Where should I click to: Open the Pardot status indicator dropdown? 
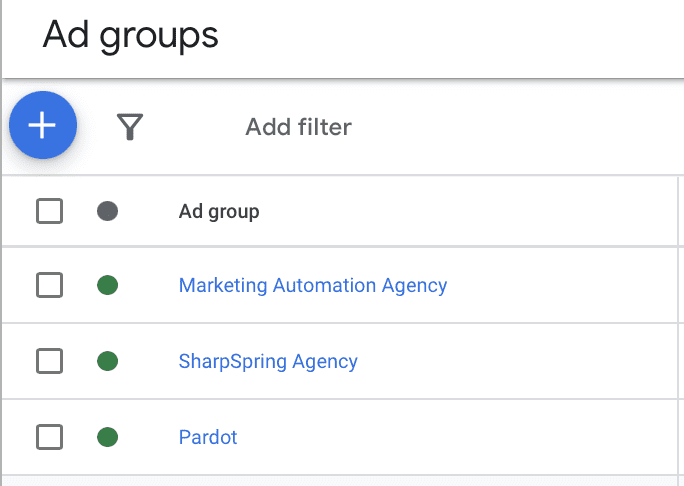click(x=108, y=437)
